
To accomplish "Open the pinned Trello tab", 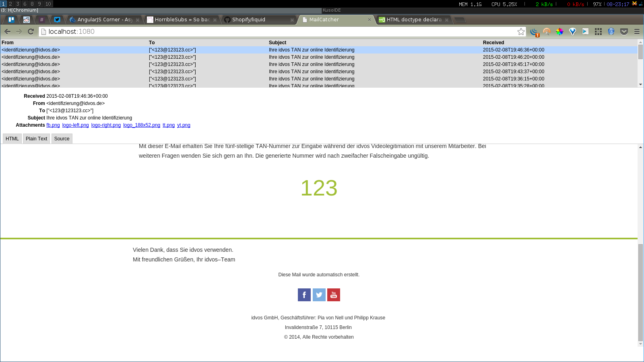I will pyautogui.click(x=11, y=19).
